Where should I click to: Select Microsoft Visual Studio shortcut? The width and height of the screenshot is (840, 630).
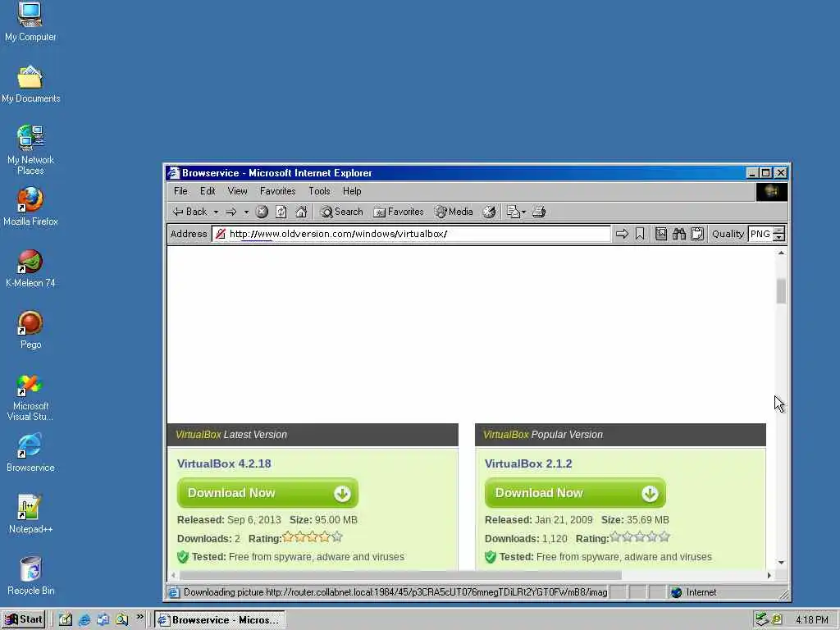coord(30,398)
